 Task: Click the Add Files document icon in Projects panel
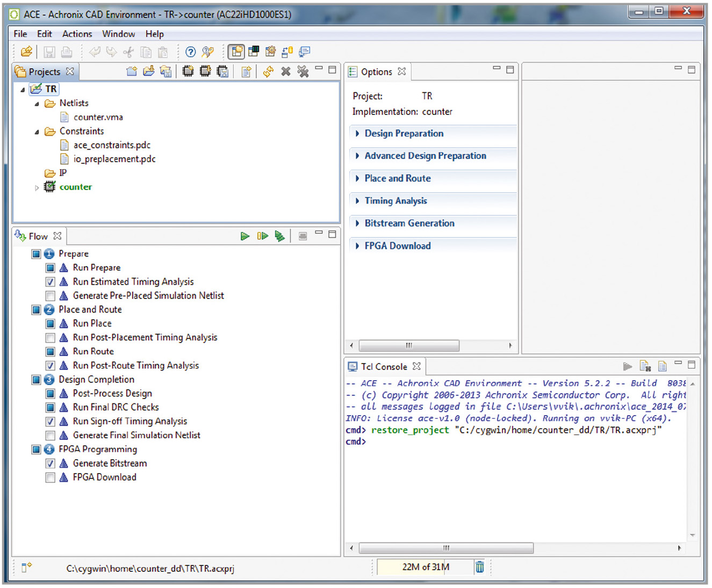click(246, 71)
